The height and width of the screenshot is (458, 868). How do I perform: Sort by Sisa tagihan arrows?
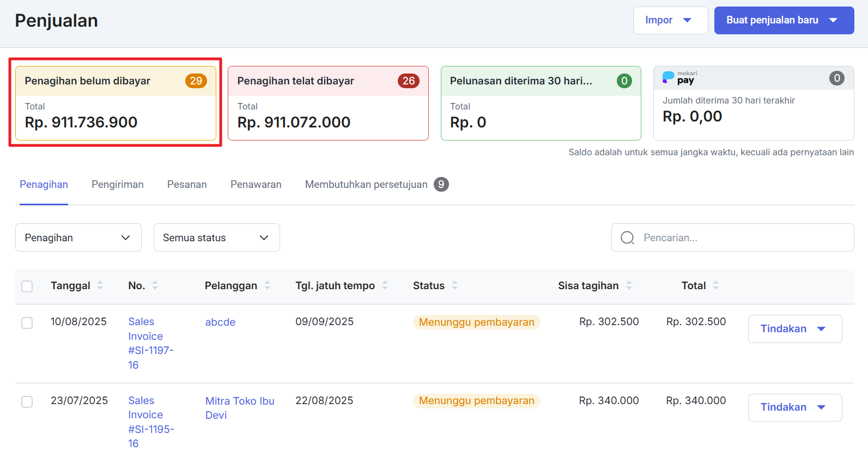[629, 285]
